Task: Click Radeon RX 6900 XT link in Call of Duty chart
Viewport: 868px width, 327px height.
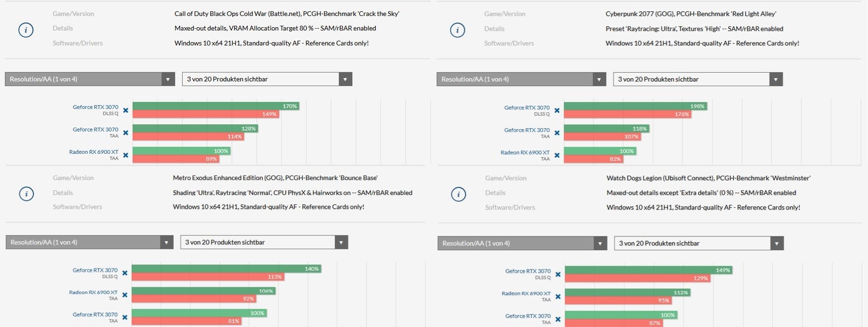Action: (x=94, y=152)
